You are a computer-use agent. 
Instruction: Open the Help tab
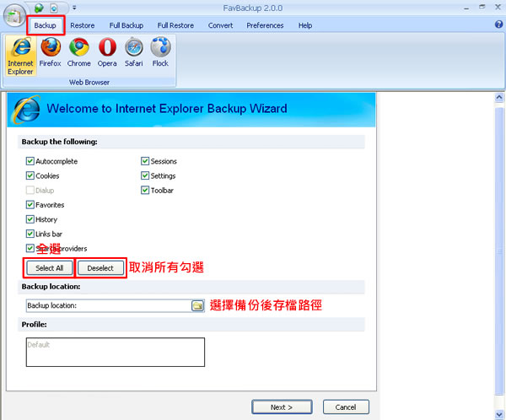[x=305, y=25]
